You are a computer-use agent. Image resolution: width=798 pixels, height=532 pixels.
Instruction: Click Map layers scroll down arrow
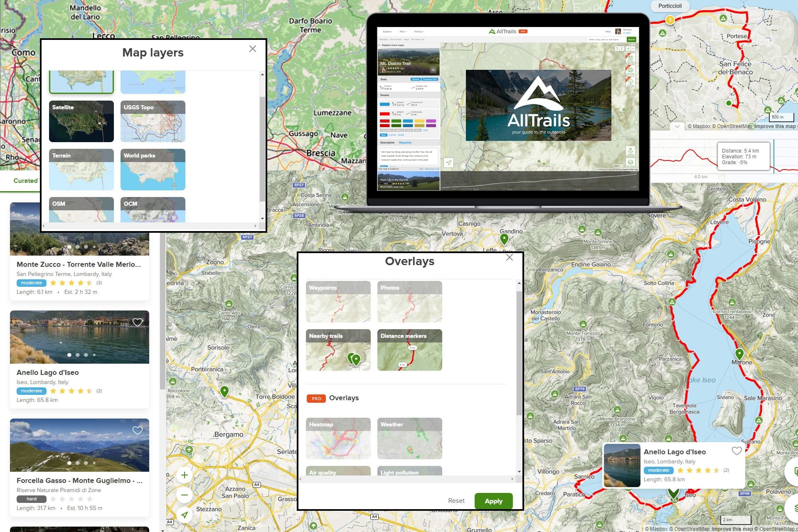point(262,219)
